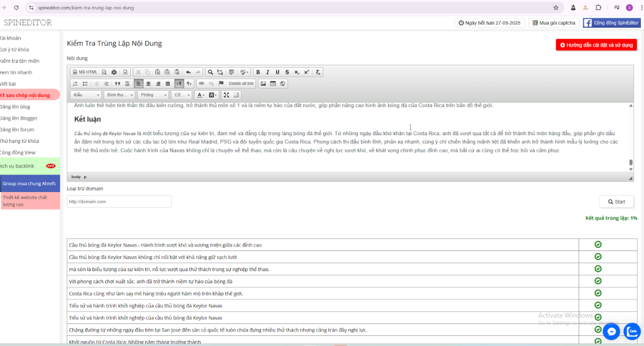Insert a table using the table icon

tap(273, 84)
